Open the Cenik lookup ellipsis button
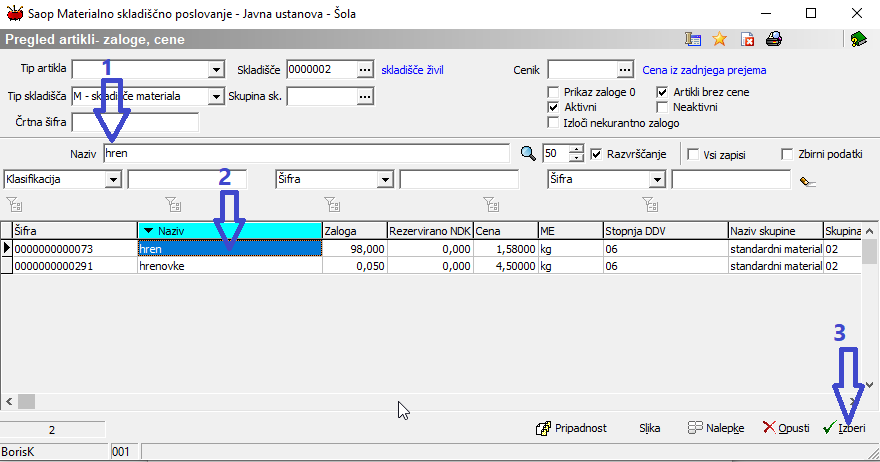880x462 pixels. [x=625, y=70]
